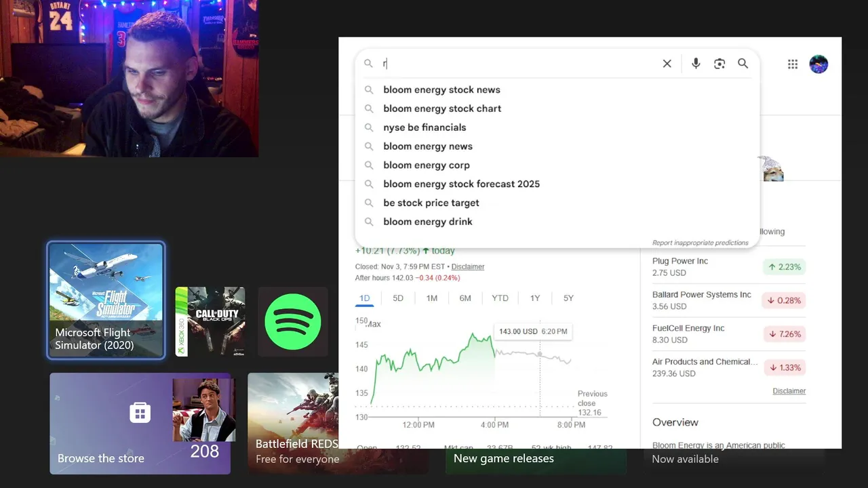Open the Browse the store tile
The width and height of the screenshot is (868, 488).
tap(140, 423)
